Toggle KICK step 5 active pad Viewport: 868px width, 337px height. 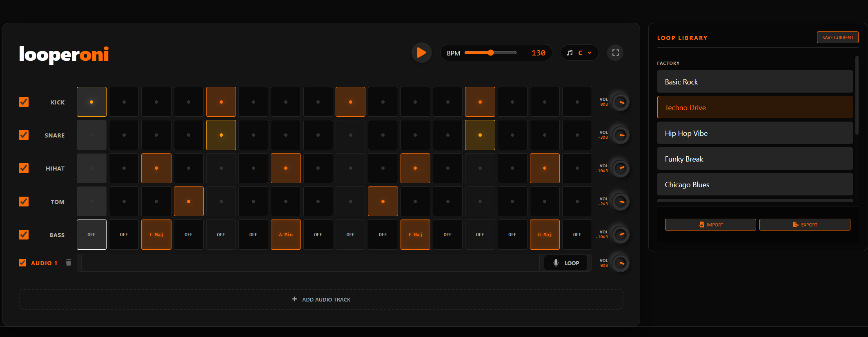221,102
